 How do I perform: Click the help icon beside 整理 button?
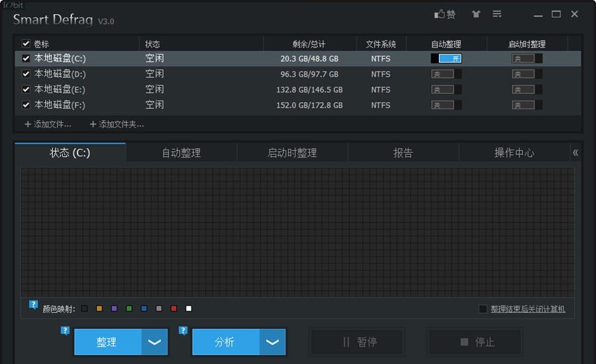click(65, 330)
